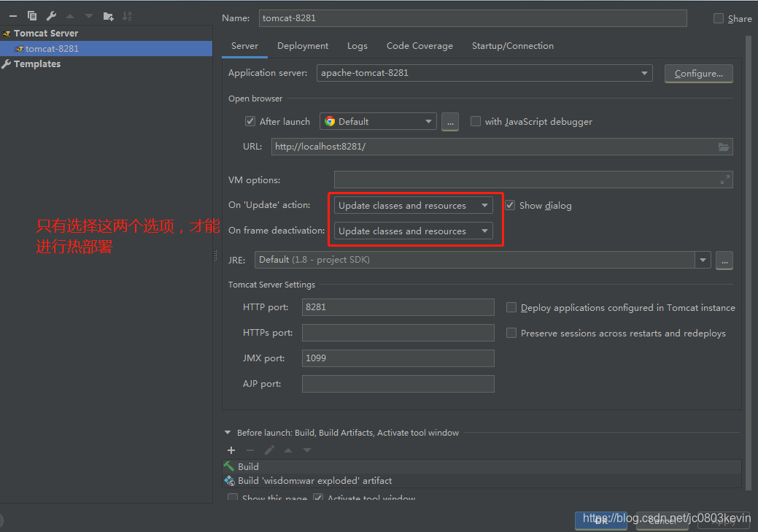Click the JMX port field
The height and width of the screenshot is (532, 758).
[x=398, y=358]
